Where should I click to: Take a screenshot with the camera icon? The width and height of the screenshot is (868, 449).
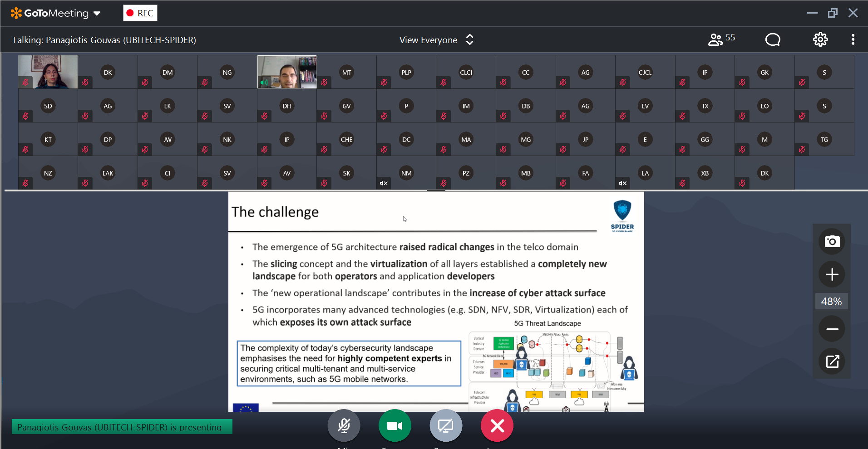[832, 241]
